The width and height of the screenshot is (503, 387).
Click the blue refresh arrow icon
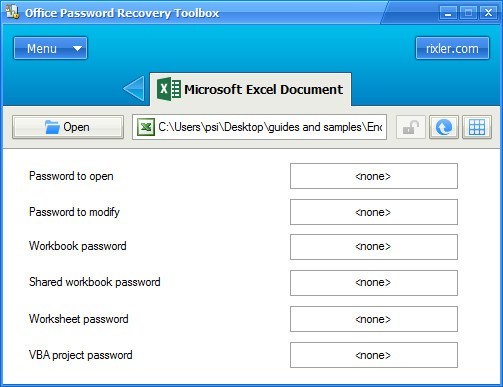444,127
